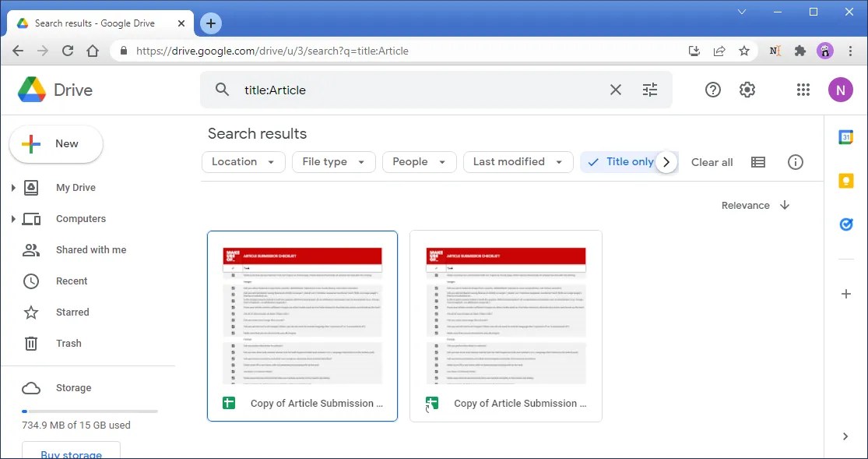Open the Trash section

tap(69, 343)
